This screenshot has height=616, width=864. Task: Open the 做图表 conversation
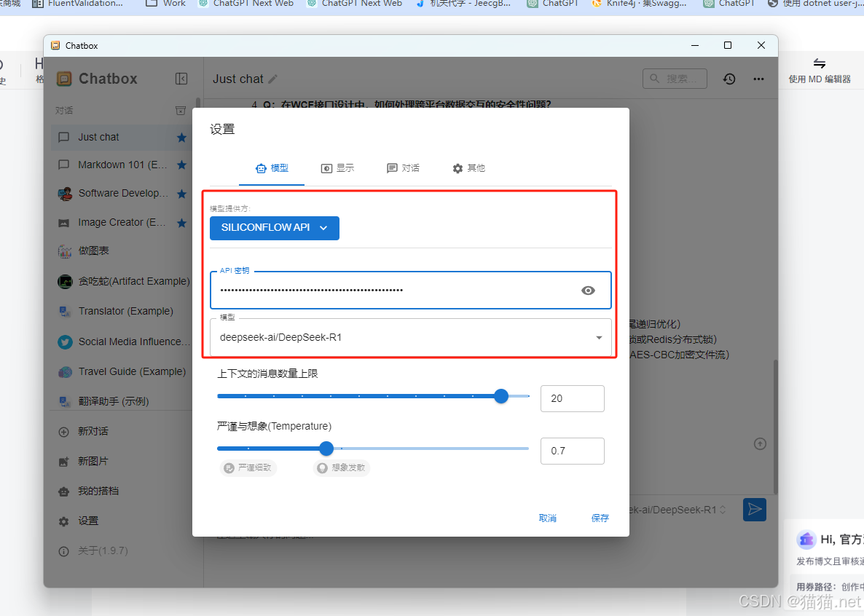click(x=121, y=250)
